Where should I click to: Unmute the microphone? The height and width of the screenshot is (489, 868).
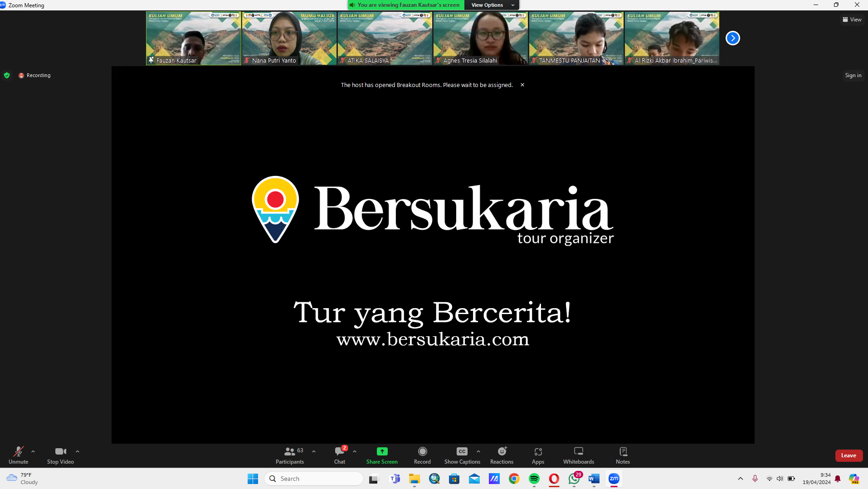click(18, 455)
